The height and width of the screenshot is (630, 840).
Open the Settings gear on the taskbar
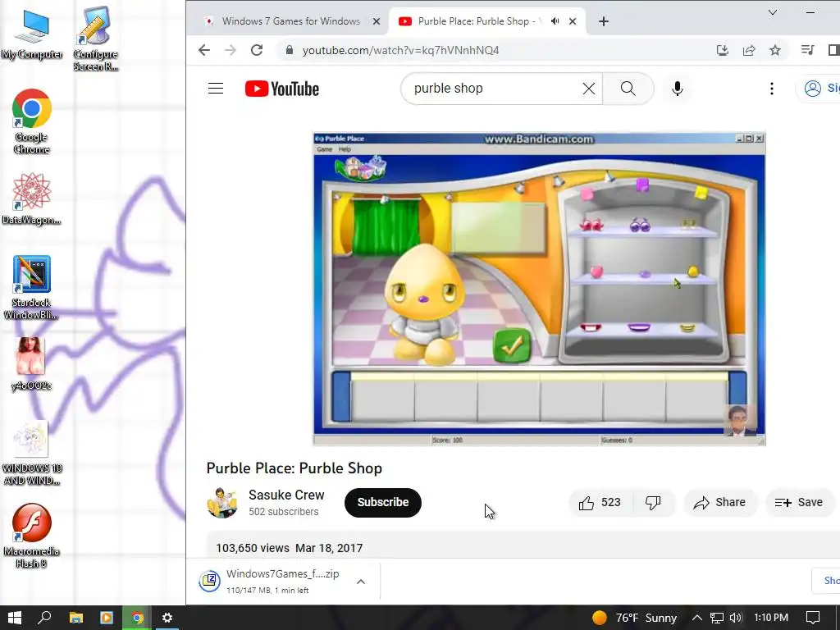(167, 618)
